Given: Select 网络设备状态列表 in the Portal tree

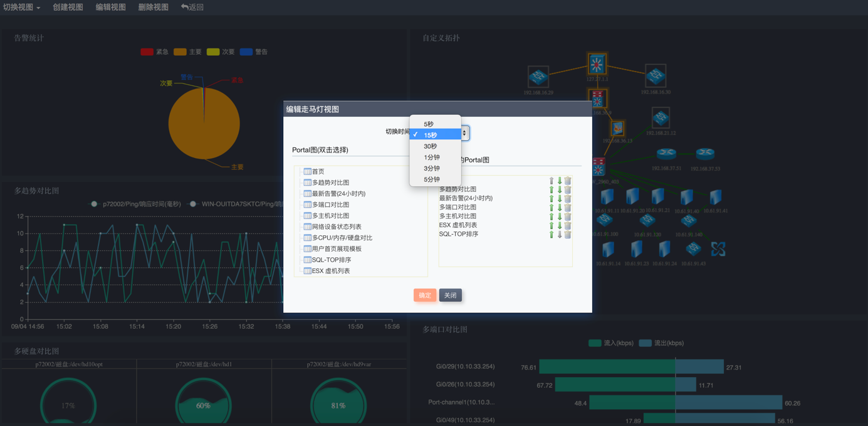Looking at the screenshot, I should coord(337,226).
